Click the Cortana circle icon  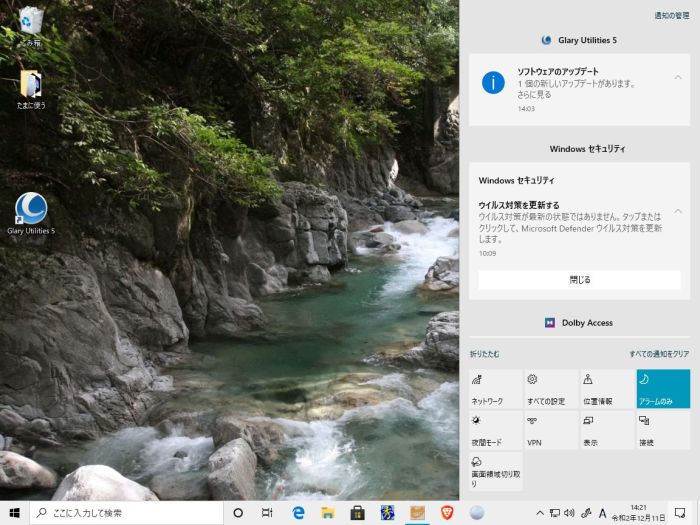(x=238, y=512)
